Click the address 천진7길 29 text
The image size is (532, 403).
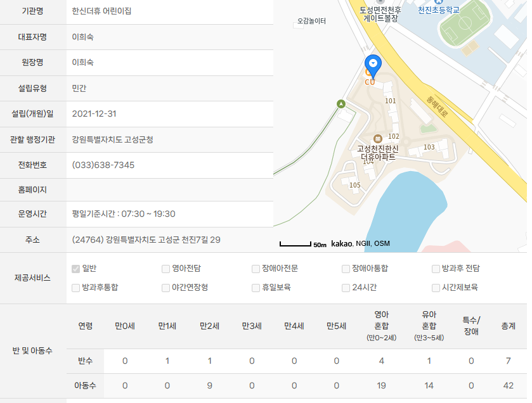[x=201, y=240]
